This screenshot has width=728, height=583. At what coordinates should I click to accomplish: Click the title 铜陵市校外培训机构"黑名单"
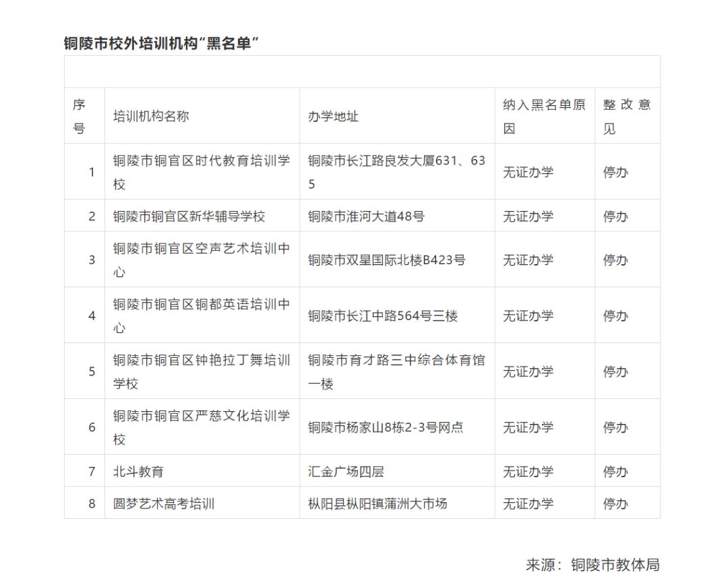161,43
